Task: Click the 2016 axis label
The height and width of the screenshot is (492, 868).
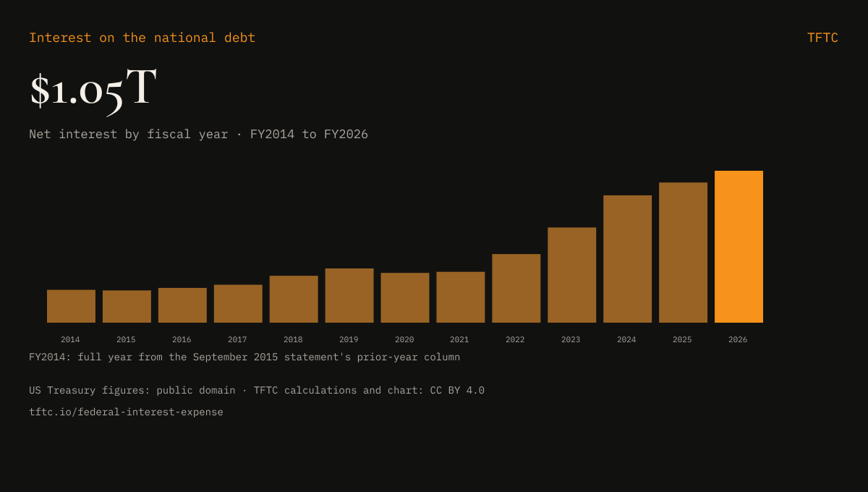Action: (182, 339)
